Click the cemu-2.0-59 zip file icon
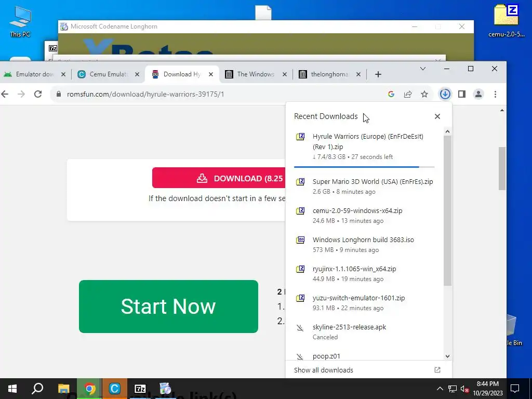The image size is (532, 399). (x=300, y=211)
